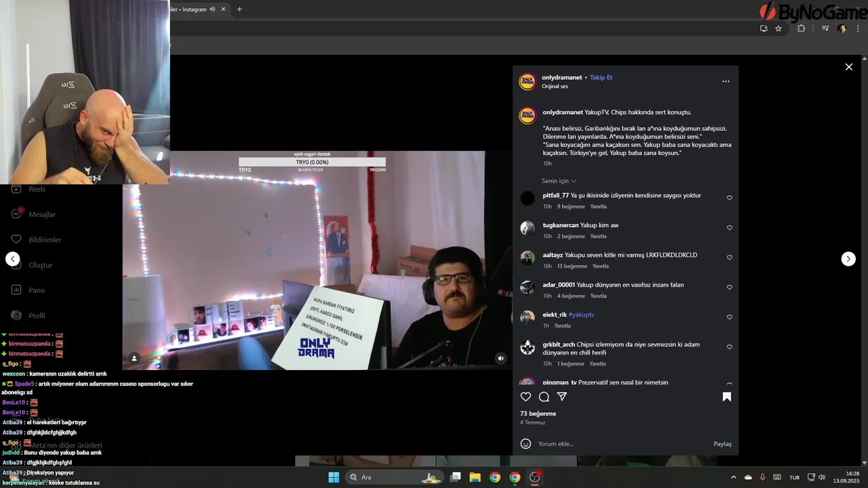Open Pano dashboard in sidebar
Viewport: 868px width, 488px height.
pyautogui.click(x=28, y=290)
